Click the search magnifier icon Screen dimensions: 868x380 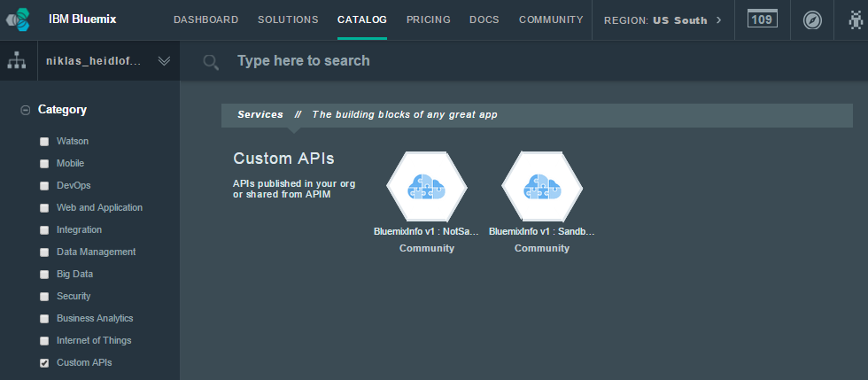click(x=211, y=61)
